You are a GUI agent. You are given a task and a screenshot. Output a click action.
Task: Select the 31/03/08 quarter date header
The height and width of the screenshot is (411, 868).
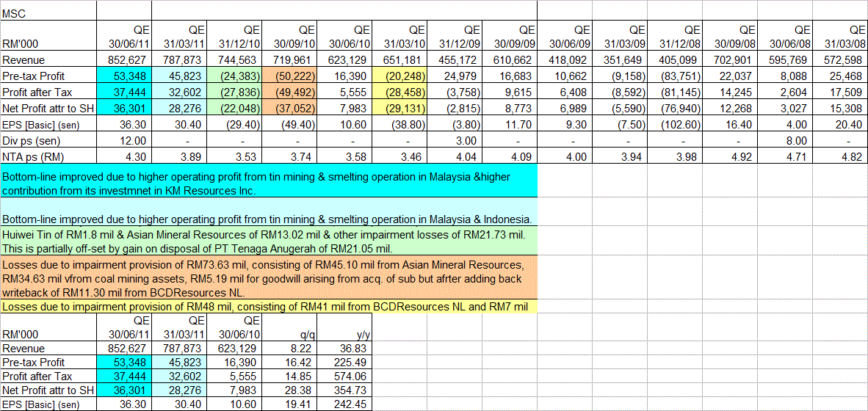point(840,37)
